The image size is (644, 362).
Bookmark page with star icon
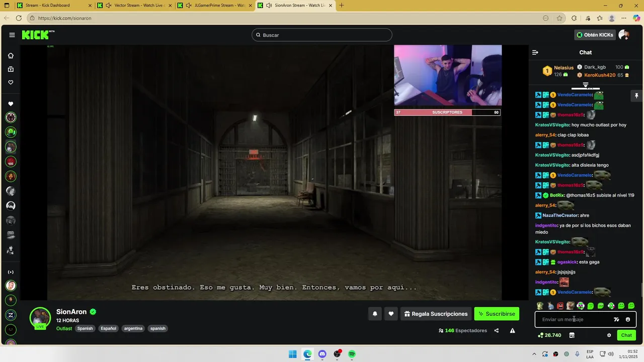click(559, 18)
